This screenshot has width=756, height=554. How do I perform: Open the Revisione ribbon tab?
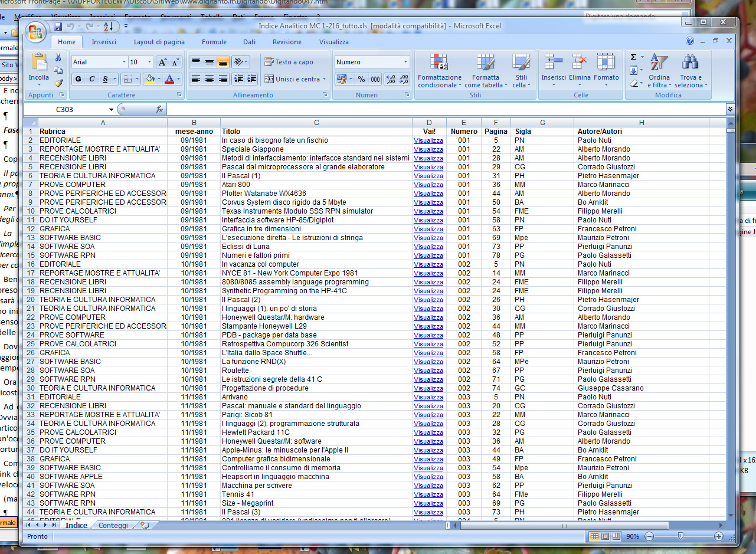point(287,42)
